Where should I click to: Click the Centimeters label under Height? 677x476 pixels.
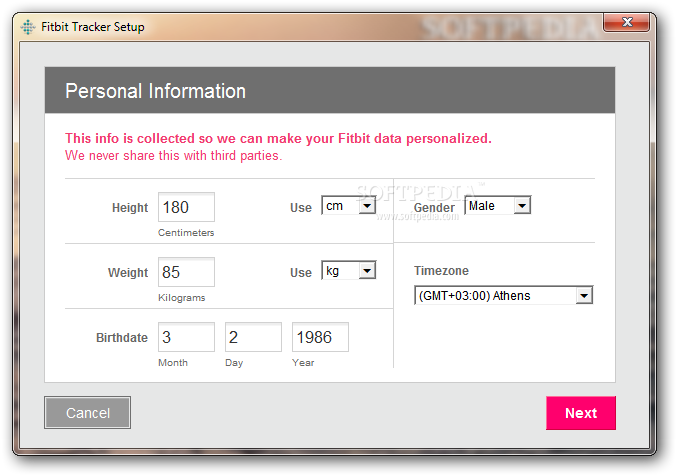186,232
